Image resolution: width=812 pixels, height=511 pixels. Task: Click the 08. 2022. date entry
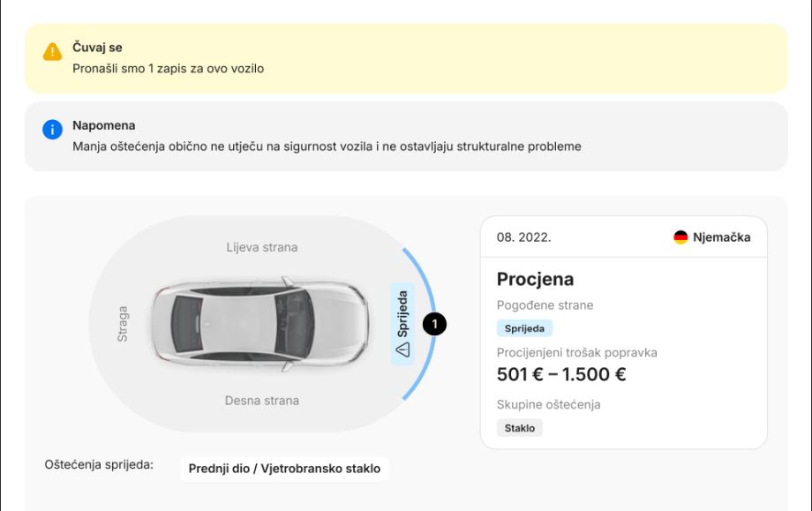[523, 237]
